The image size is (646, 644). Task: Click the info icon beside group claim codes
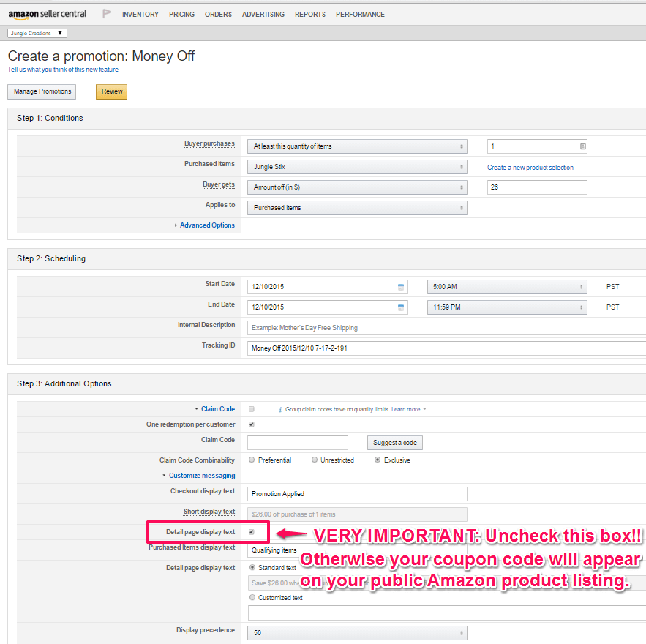[x=279, y=409]
